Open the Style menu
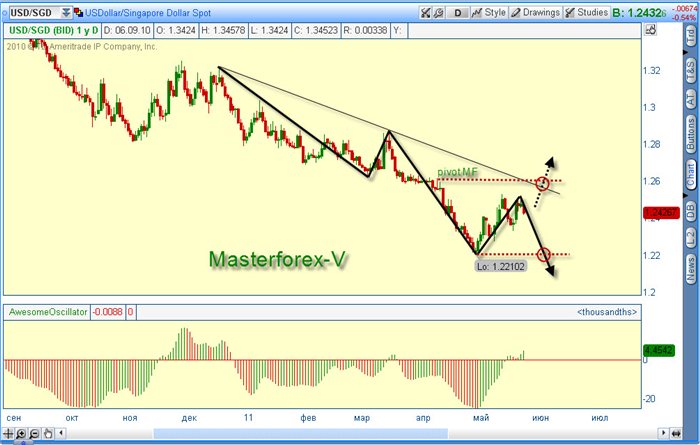Viewport: 700px width, 445px height. pos(488,12)
